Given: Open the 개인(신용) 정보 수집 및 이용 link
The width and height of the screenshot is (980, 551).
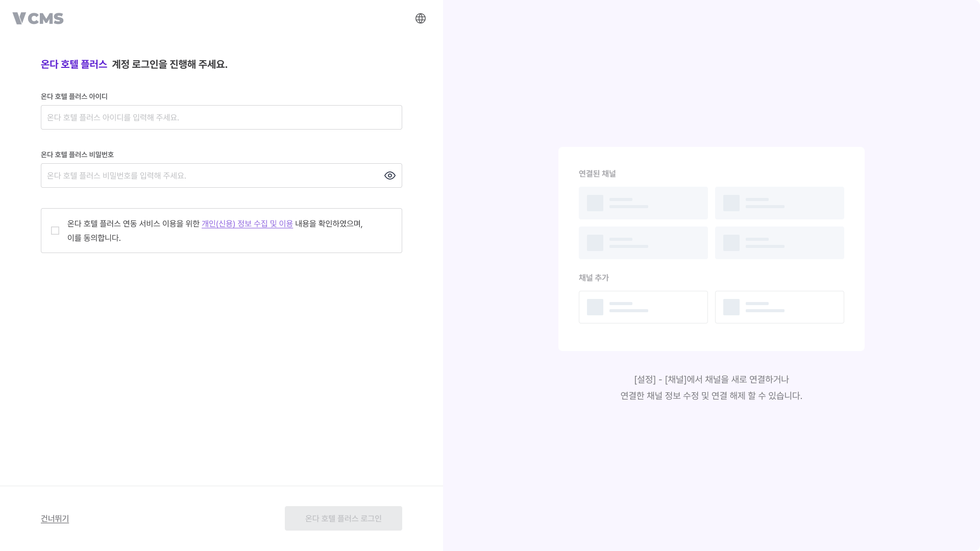Looking at the screenshot, I should point(247,223).
